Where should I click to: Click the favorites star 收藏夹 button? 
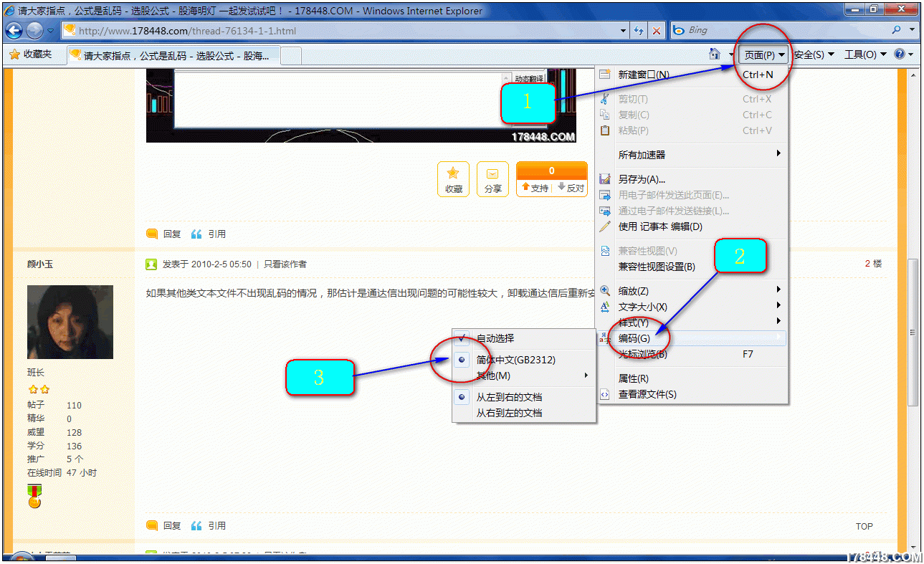30,54
